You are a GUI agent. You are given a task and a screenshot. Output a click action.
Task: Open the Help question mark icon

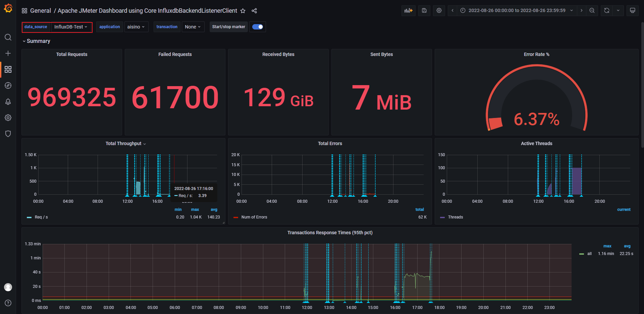(8, 303)
